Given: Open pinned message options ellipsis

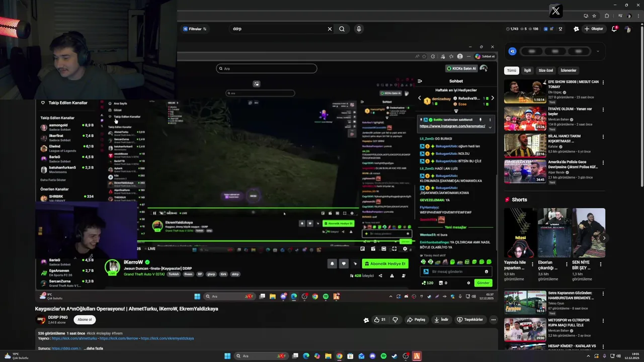Looking at the screenshot, I should tap(490, 120).
